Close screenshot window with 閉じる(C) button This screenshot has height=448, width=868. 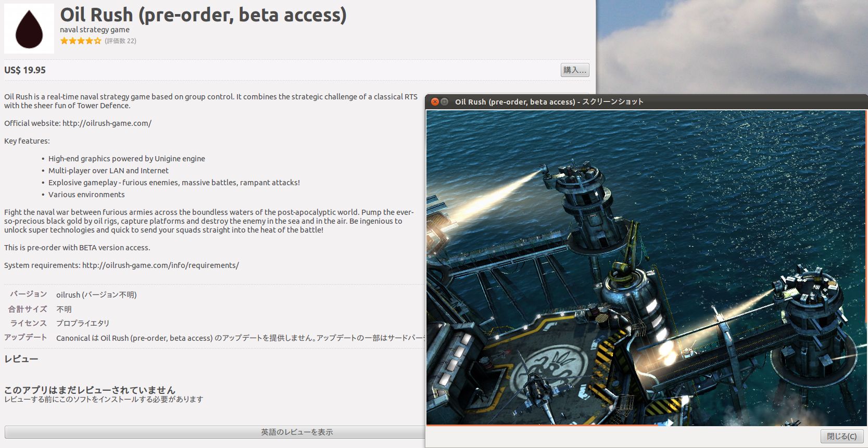pyautogui.click(x=842, y=436)
